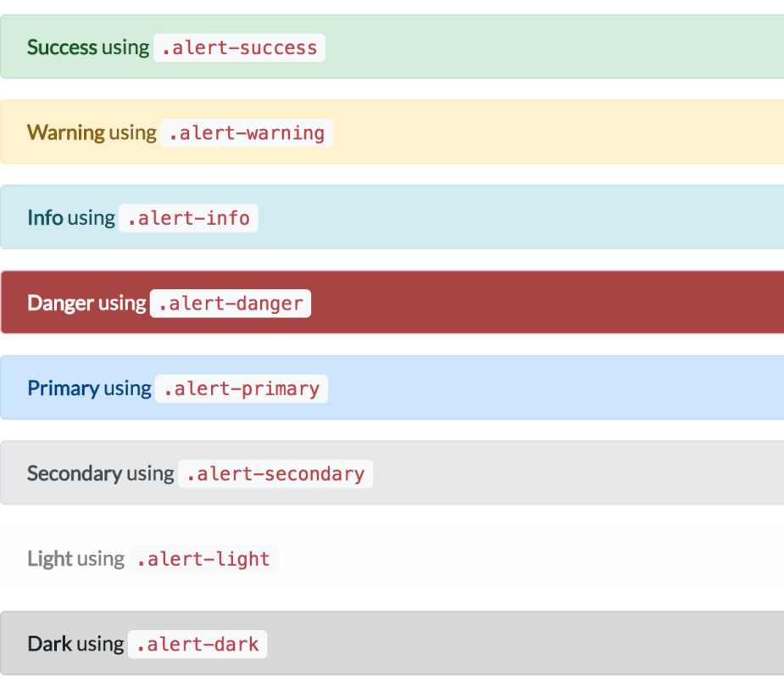
Task: Click the bold Primary word
Action: point(63,388)
